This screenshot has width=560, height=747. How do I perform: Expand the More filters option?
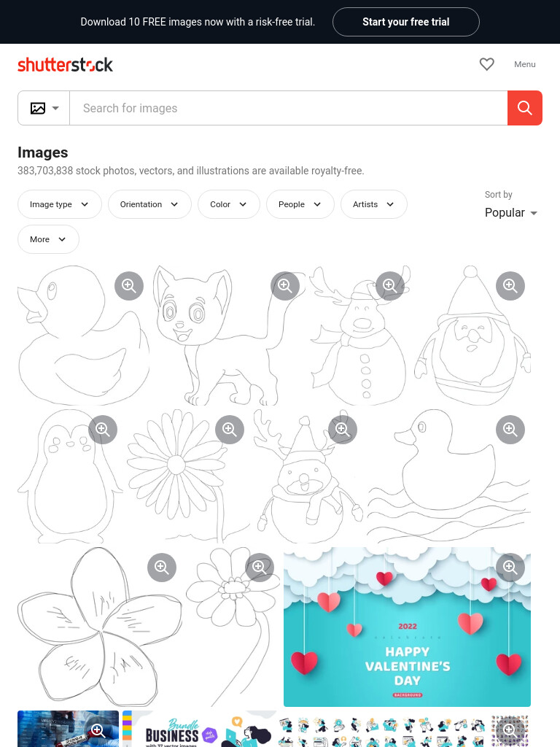(48, 239)
